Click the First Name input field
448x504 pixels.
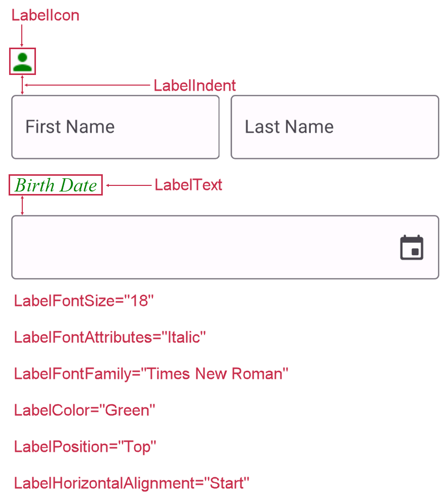(115, 127)
